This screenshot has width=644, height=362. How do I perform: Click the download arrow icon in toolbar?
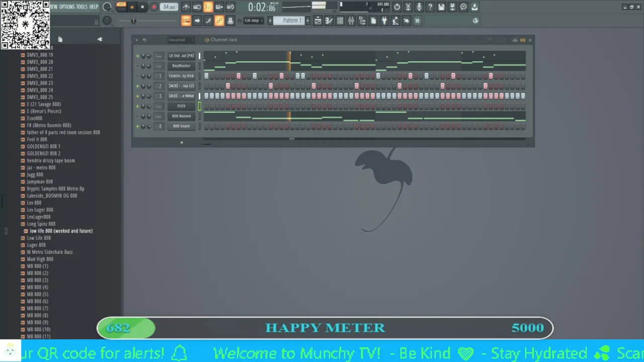click(x=474, y=7)
